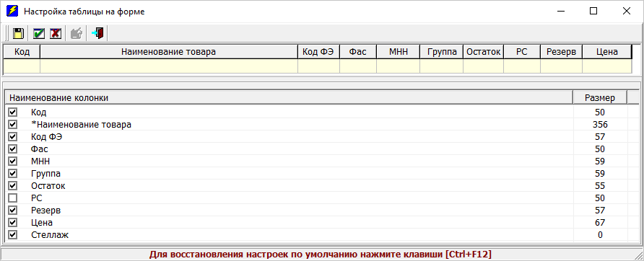The height and width of the screenshot is (261, 644).
Task: Click the empty preview cell under Наименование товара
Action: (169, 66)
